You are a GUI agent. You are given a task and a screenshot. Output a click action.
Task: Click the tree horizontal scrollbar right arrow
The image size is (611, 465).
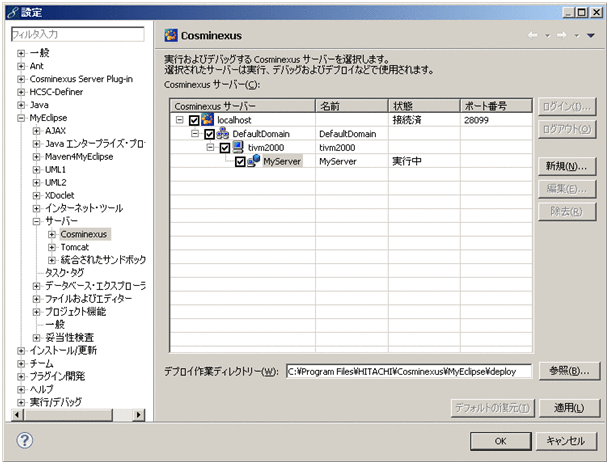point(138,415)
